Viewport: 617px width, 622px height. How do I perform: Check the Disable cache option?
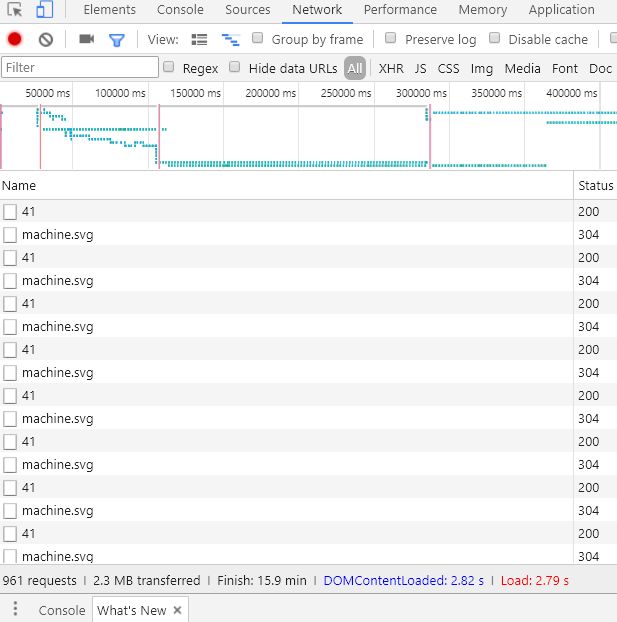494,38
